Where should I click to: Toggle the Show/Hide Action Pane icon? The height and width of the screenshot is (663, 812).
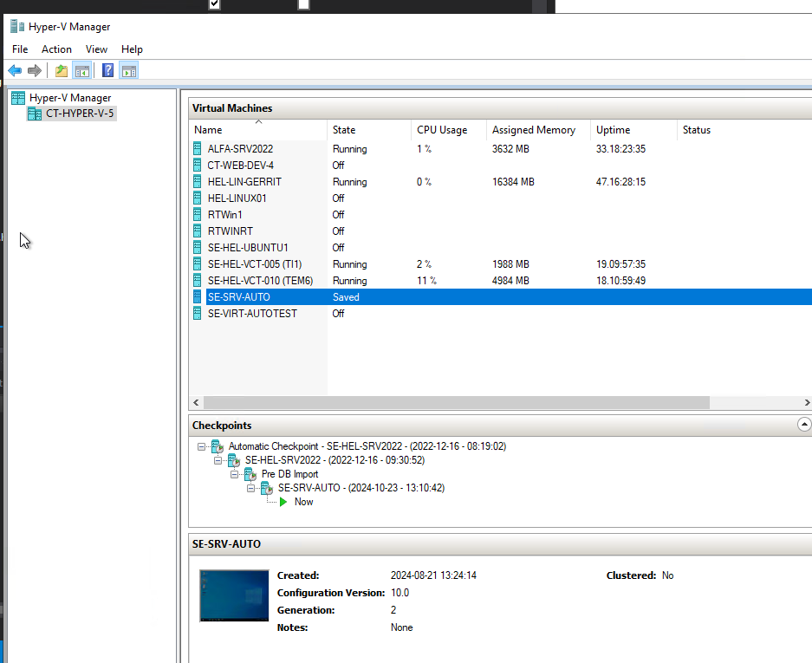(x=129, y=71)
